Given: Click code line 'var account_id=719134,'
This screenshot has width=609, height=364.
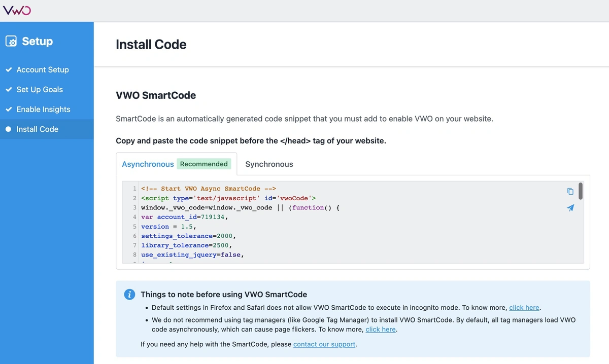Looking at the screenshot, I should 185,217.
